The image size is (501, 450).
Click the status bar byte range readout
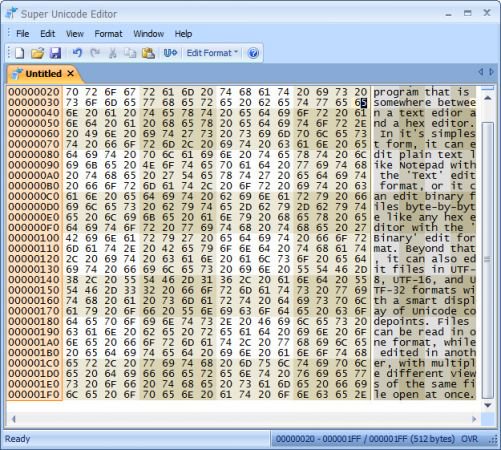365,439
